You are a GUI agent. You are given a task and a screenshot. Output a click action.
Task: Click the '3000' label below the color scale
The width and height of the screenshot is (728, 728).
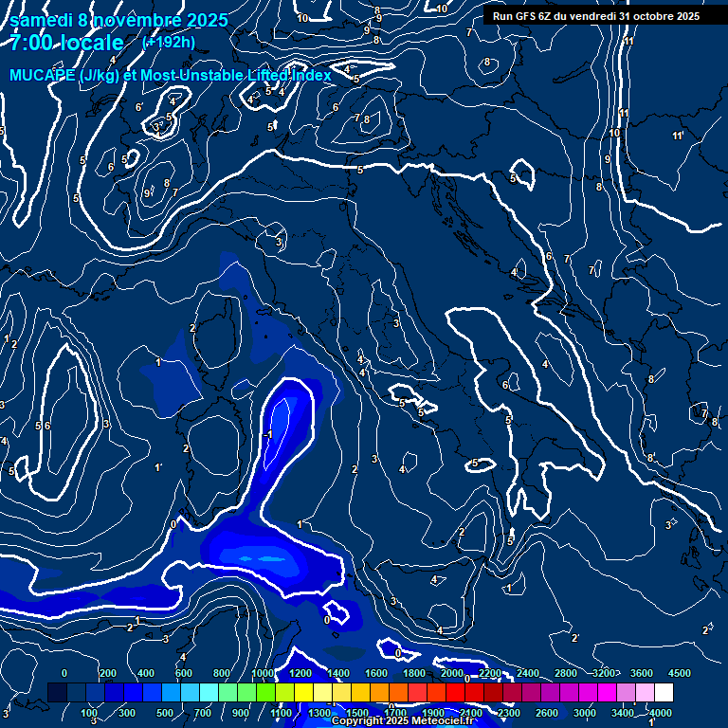[x=585, y=713]
